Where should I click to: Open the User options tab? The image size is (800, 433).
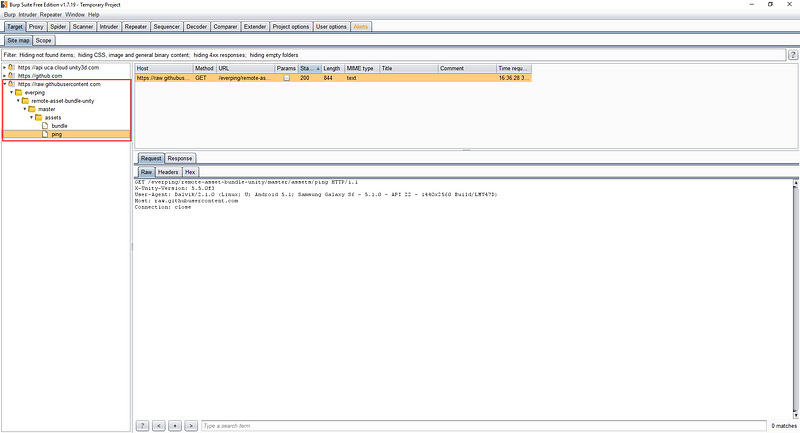click(x=331, y=27)
